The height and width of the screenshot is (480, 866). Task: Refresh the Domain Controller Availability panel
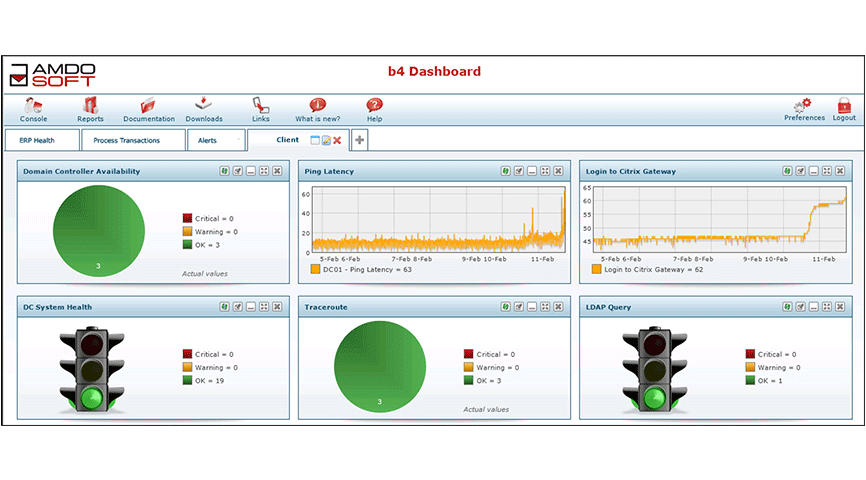pos(224,171)
